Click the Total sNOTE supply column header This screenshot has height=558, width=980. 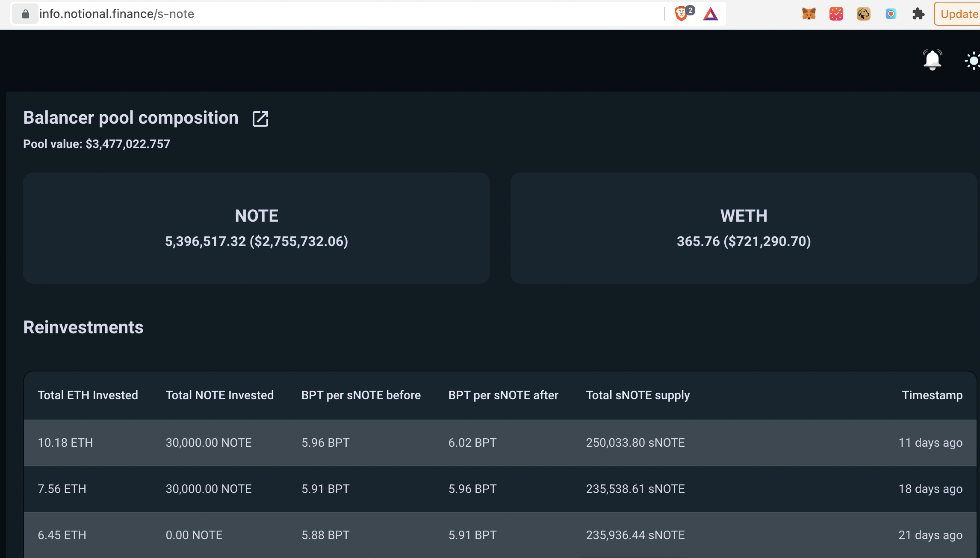pos(638,395)
